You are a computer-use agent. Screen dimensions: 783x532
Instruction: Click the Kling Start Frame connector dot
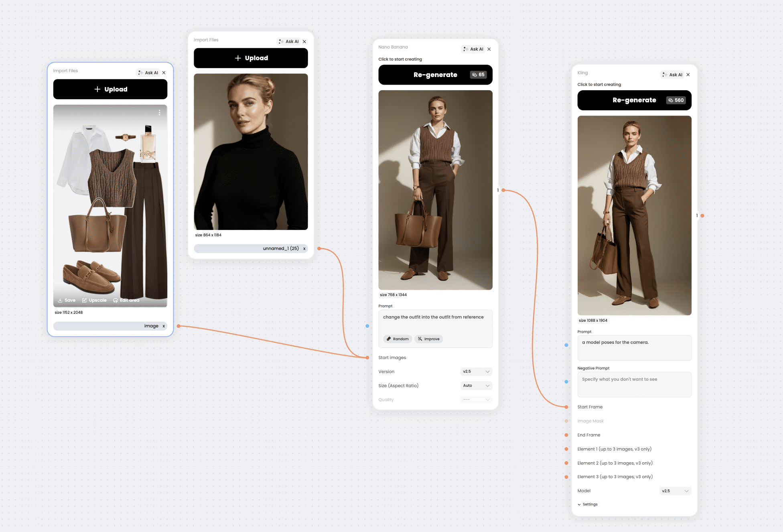[566, 407]
